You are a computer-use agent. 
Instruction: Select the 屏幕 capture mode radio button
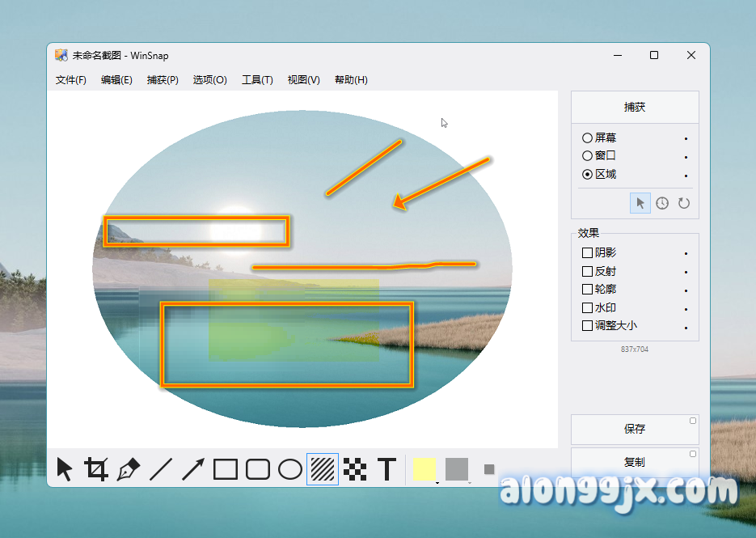click(x=588, y=138)
